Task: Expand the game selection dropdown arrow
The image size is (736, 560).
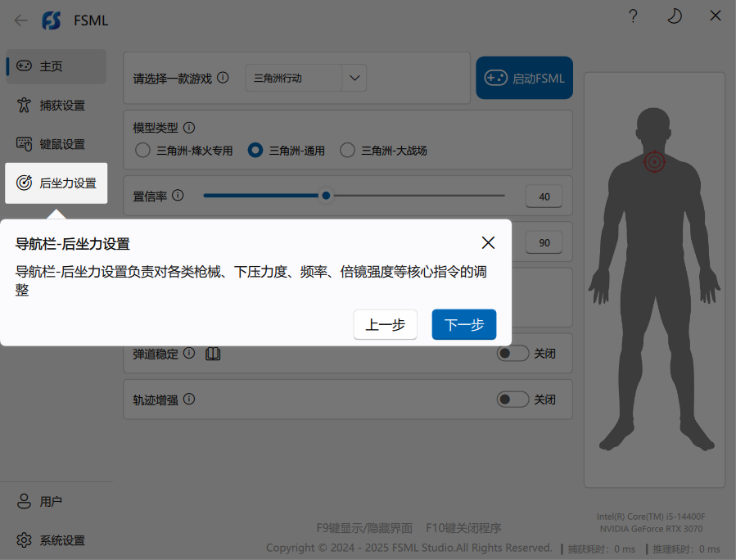Action: 354,78
